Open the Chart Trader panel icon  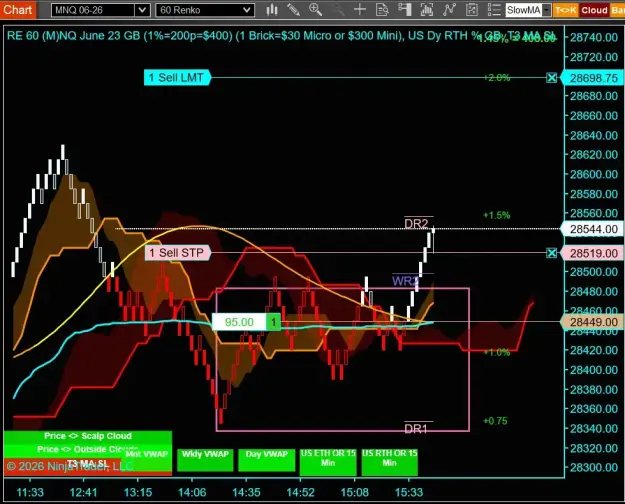click(x=405, y=10)
